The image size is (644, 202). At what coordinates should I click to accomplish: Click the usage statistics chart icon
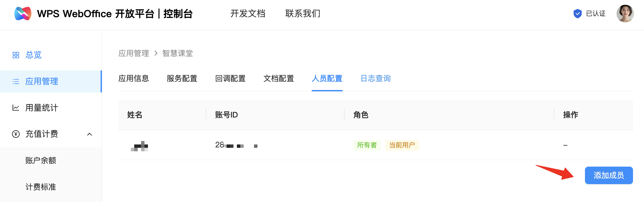pyautogui.click(x=16, y=108)
